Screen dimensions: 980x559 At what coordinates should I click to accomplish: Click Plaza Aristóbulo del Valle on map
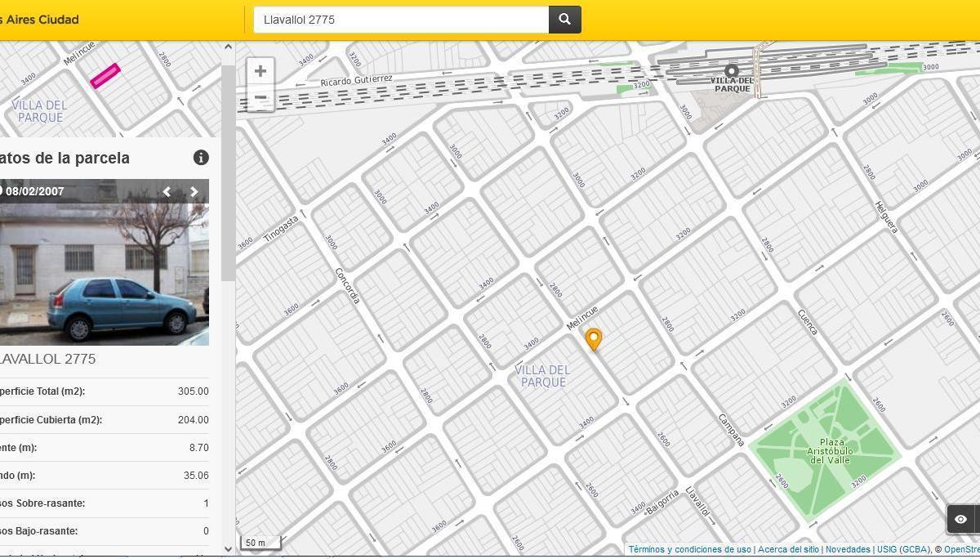(830, 451)
